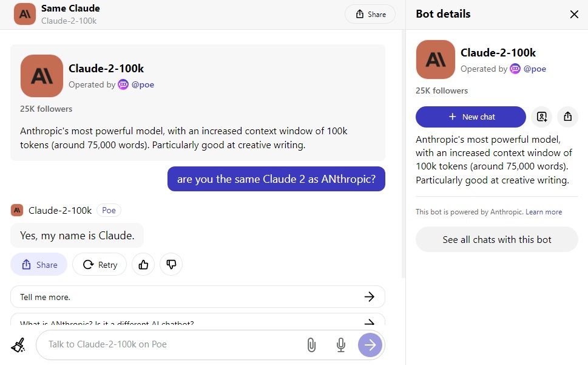Click '25K followers' in Bot details panel
This screenshot has width=588, height=365.
point(442,90)
